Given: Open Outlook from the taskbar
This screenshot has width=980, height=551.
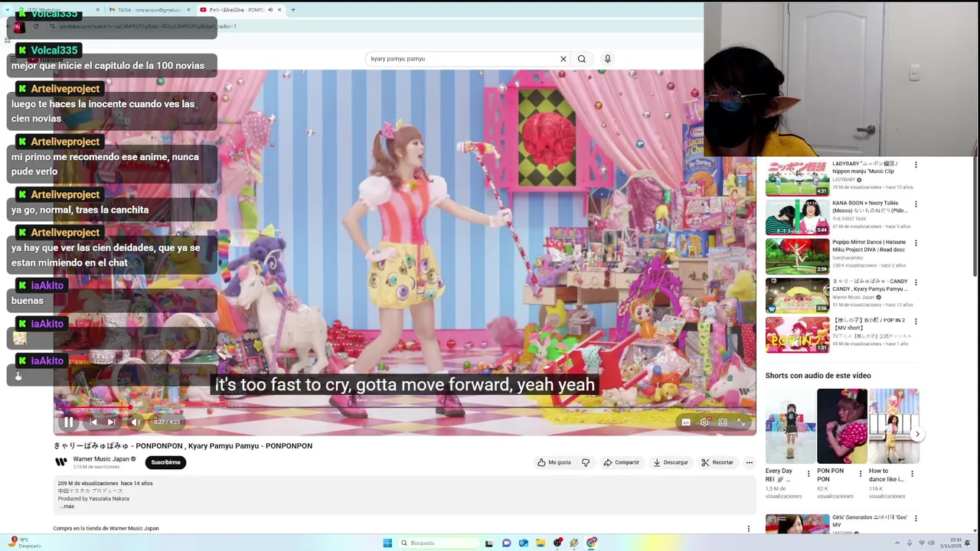Looking at the screenshot, I should [x=524, y=543].
